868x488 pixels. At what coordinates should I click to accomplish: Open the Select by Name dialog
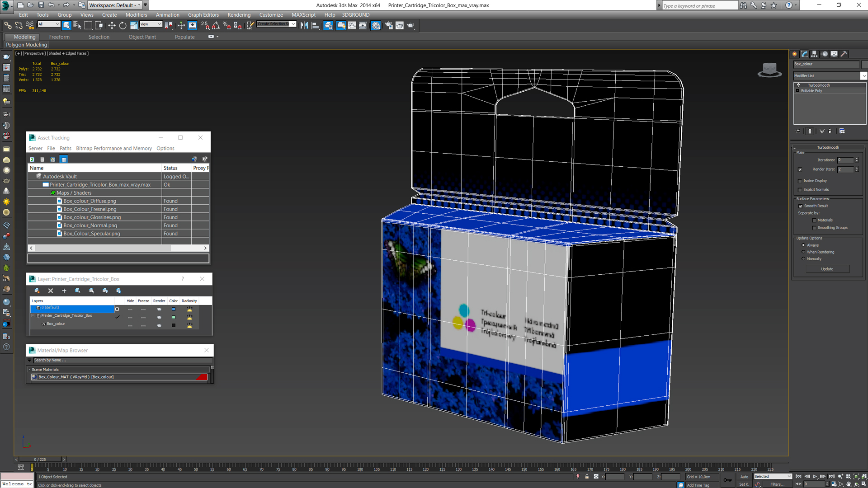click(77, 26)
